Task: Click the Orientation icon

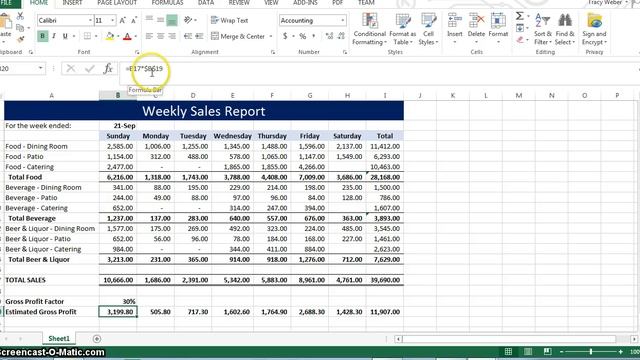Action: [x=188, y=20]
